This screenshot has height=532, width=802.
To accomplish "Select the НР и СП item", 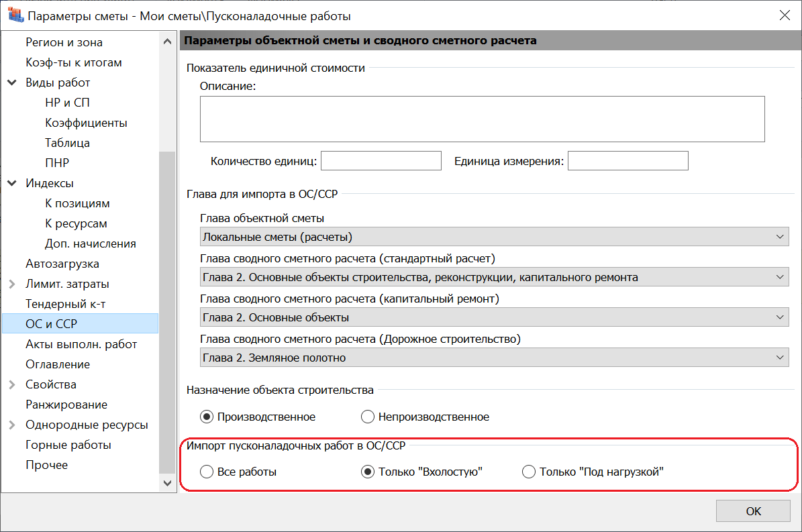I will tap(68, 103).
